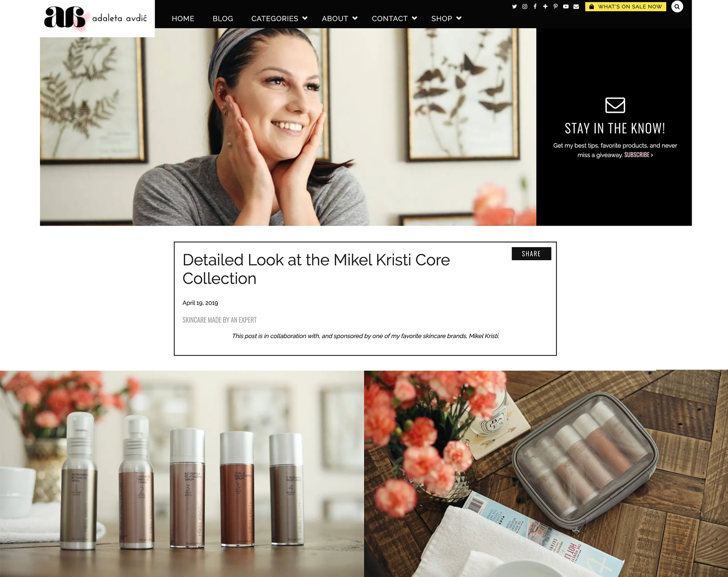The width and height of the screenshot is (728, 577).
Task: Click the large envelope newsletter icon
Action: click(615, 105)
